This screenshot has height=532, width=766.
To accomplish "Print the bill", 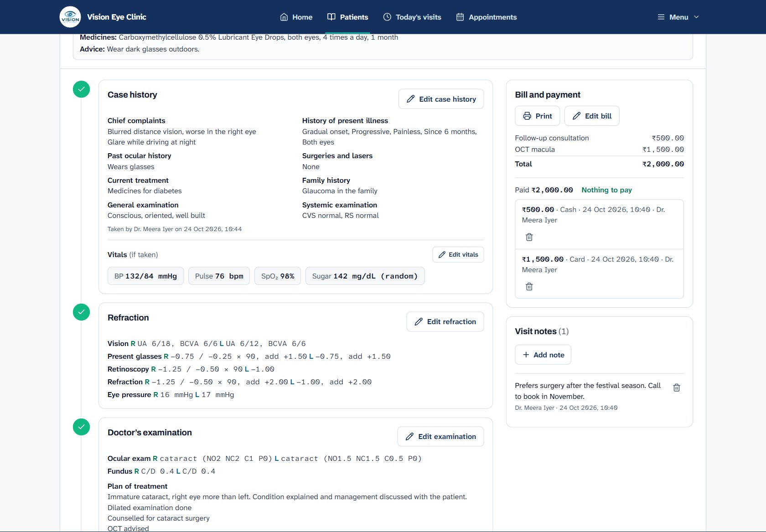I will [538, 116].
